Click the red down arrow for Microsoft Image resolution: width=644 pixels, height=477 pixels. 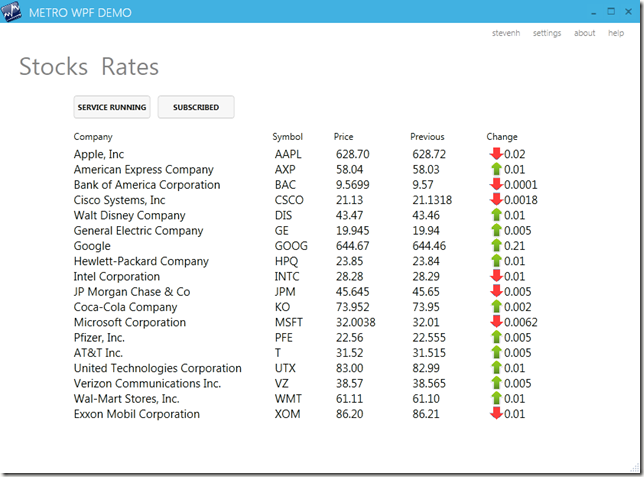[x=496, y=322]
